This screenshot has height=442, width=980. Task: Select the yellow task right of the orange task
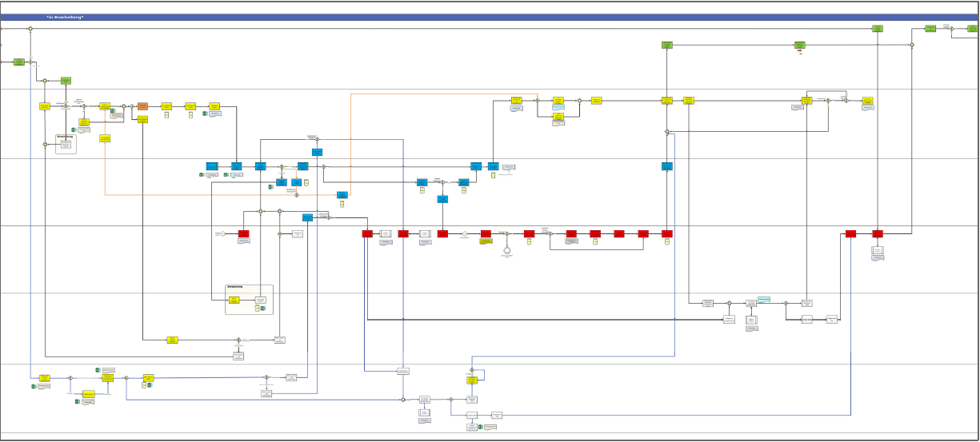pos(166,106)
